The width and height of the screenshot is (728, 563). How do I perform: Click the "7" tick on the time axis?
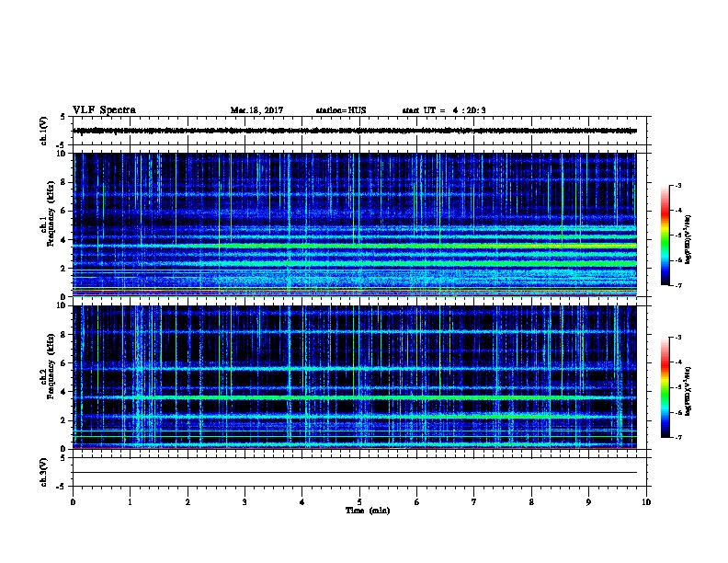474,501
